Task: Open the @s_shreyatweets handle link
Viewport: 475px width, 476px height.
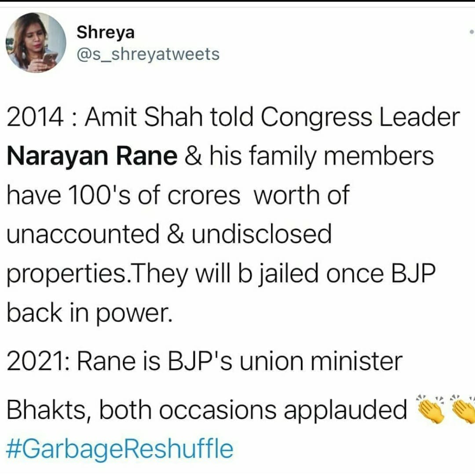Action: [148, 54]
